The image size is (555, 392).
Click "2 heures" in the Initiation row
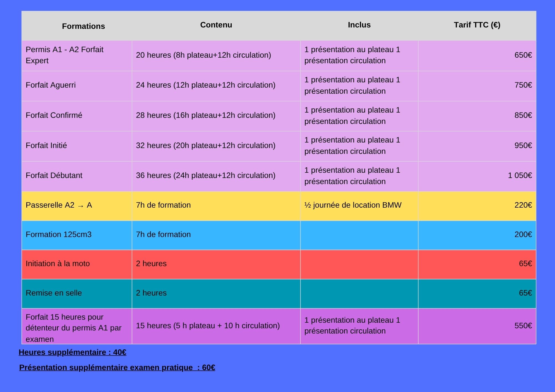coord(151,264)
